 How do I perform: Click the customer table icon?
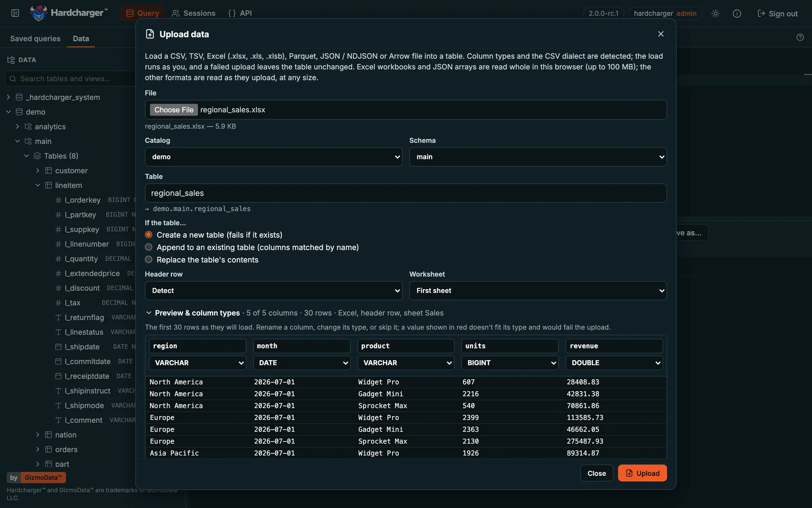[49, 171]
